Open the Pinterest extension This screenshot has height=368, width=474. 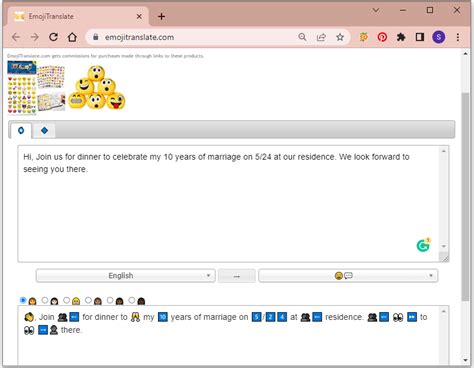pyautogui.click(x=382, y=37)
